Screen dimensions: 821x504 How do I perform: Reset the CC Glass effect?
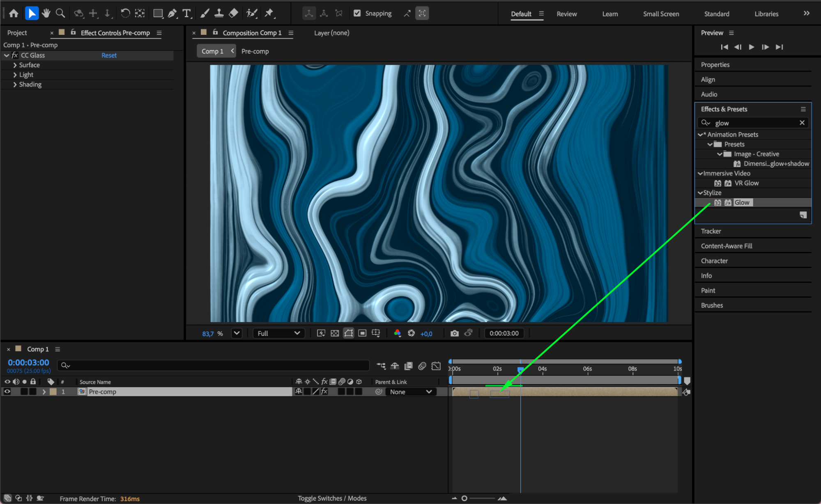[109, 55]
